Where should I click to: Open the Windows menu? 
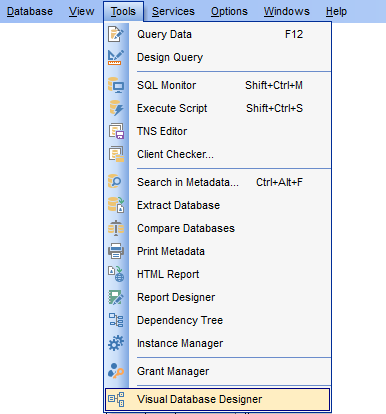coord(287,11)
